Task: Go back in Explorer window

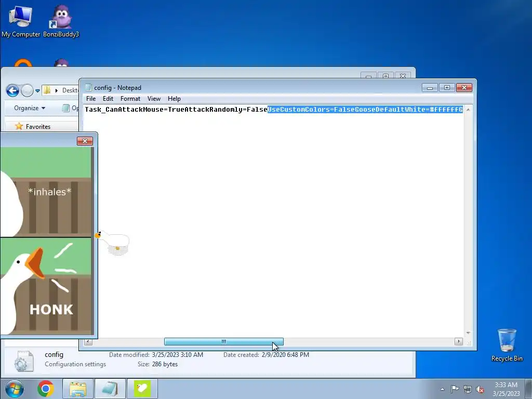Action: point(12,90)
